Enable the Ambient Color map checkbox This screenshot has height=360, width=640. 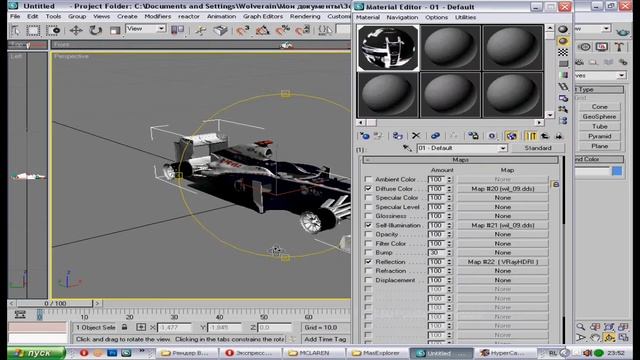(368, 180)
